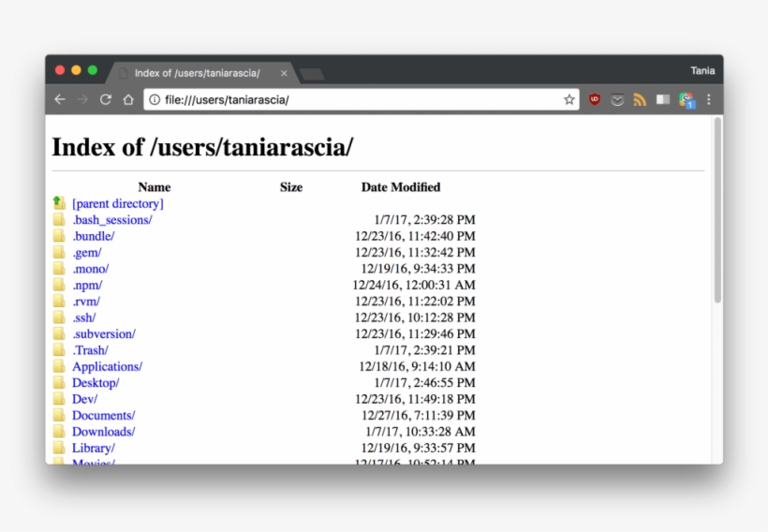Image resolution: width=768 pixels, height=532 pixels.
Task: Open the .gem/ folder link
Action: click(87, 252)
